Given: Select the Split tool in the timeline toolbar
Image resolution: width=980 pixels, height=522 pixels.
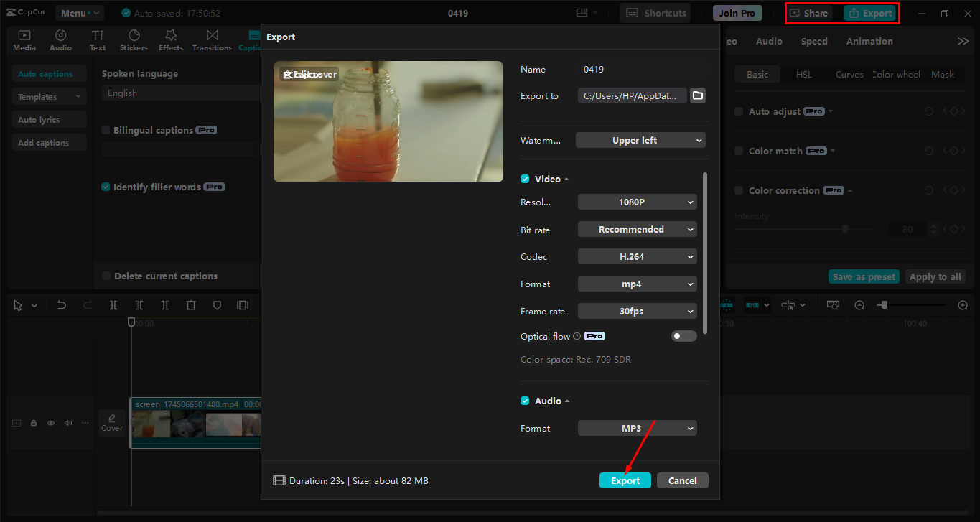Looking at the screenshot, I should [113, 304].
